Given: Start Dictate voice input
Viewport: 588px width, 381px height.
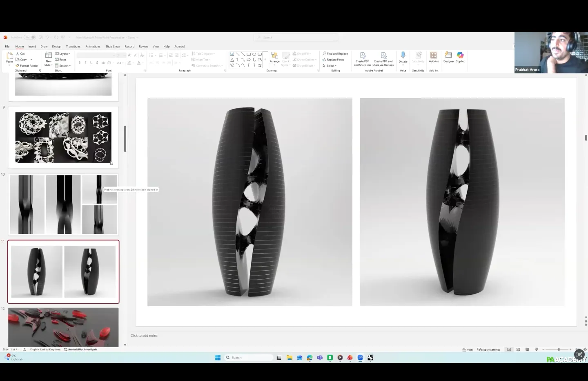Looking at the screenshot, I should (403, 57).
